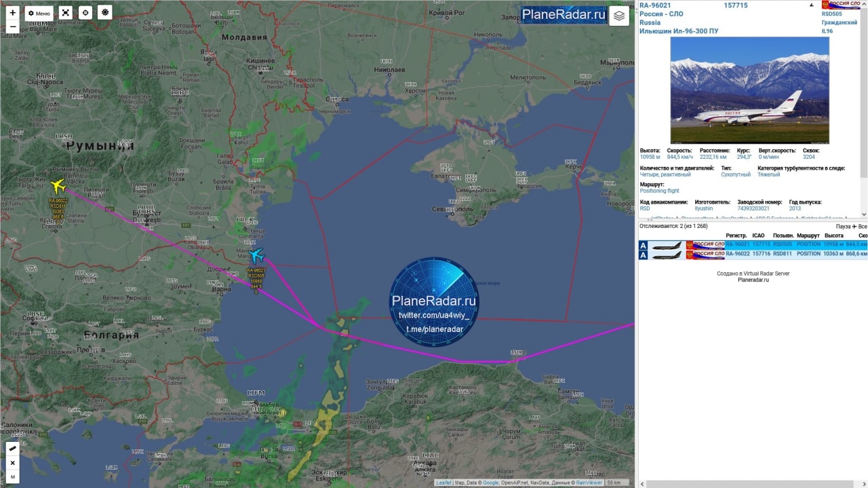Sort list by Позывн. column
Screen dimensions: 868x488
click(x=783, y=236)
